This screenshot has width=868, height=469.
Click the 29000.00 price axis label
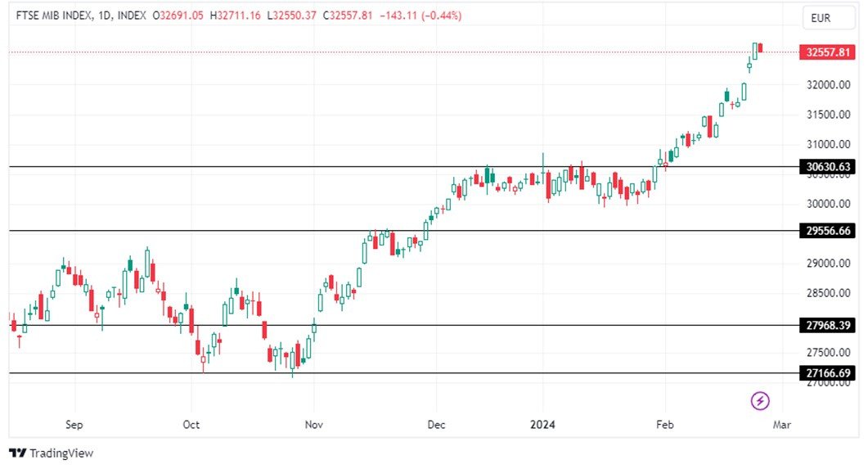coord(828,263)
